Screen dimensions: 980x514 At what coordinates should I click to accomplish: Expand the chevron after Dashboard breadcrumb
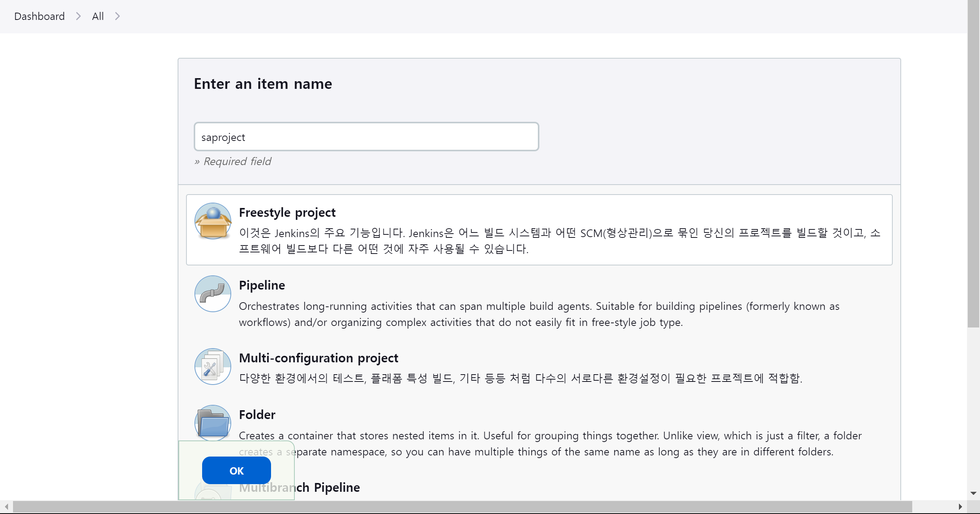click(78, 16)
